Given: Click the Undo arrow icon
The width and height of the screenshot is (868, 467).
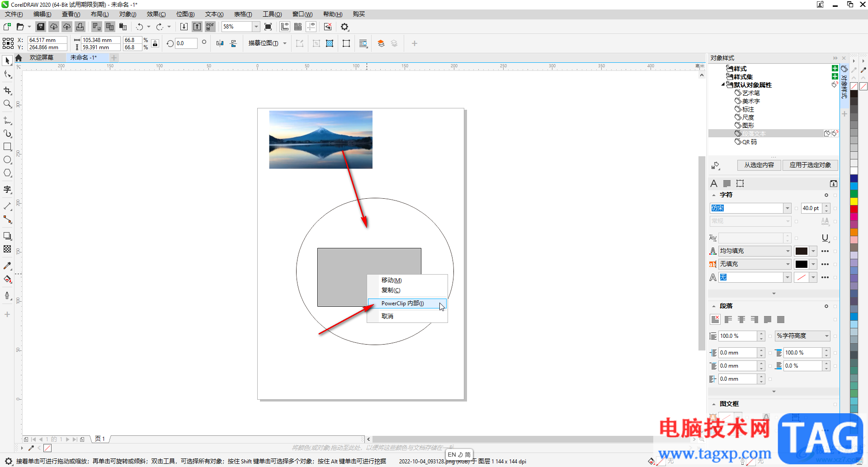Looking at the screenshot, I should pos(140,27).
